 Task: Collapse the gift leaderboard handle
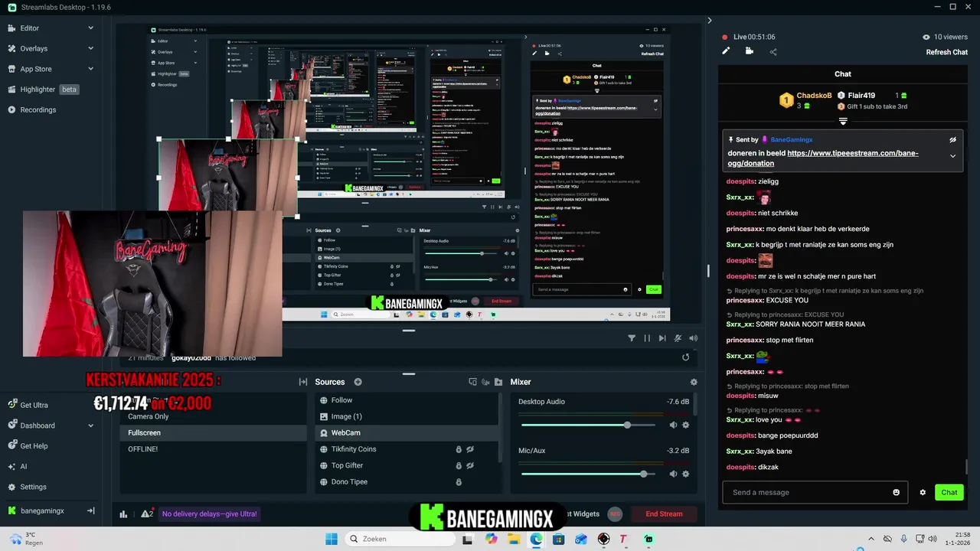point(843,121)
